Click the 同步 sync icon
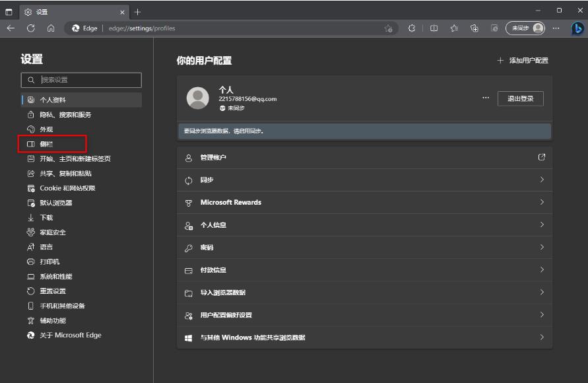The image size is (588, 383). (189, 180)
